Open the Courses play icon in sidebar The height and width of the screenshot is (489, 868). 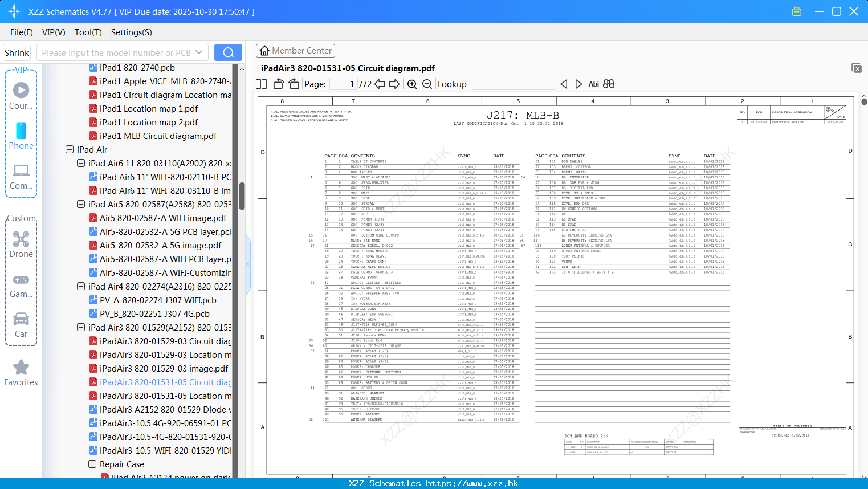21,90
